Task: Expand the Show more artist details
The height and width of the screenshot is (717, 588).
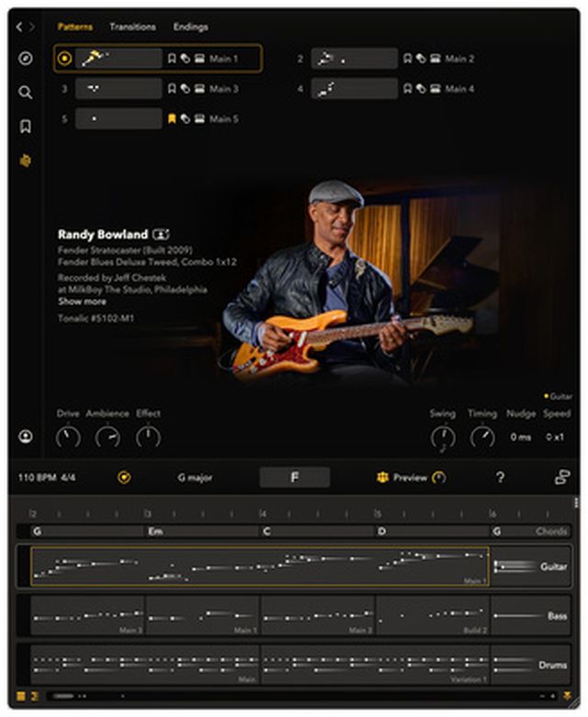Action: tap(82, 302)
